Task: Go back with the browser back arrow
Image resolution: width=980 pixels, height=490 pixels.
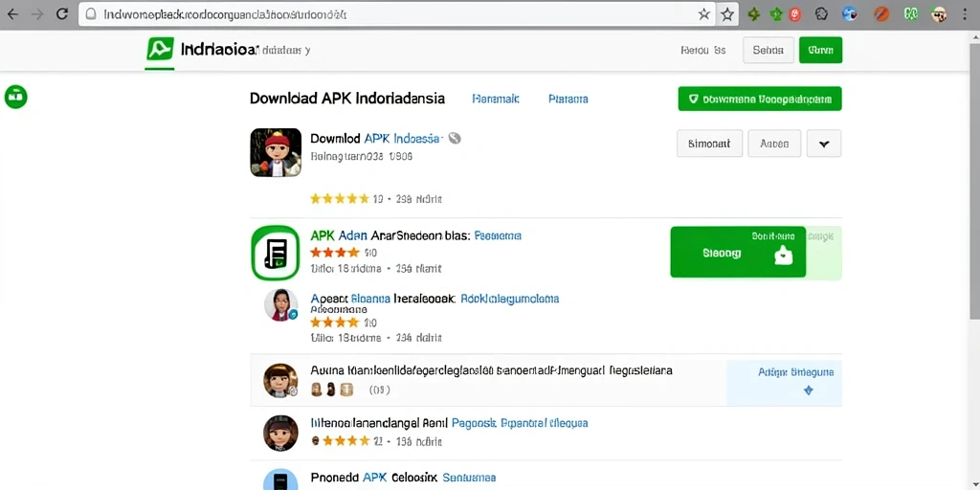Action: pos(13,14)
